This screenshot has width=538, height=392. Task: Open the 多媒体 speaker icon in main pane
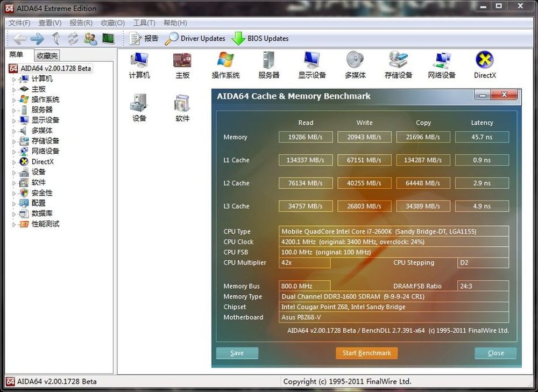(x=355, y=65)
